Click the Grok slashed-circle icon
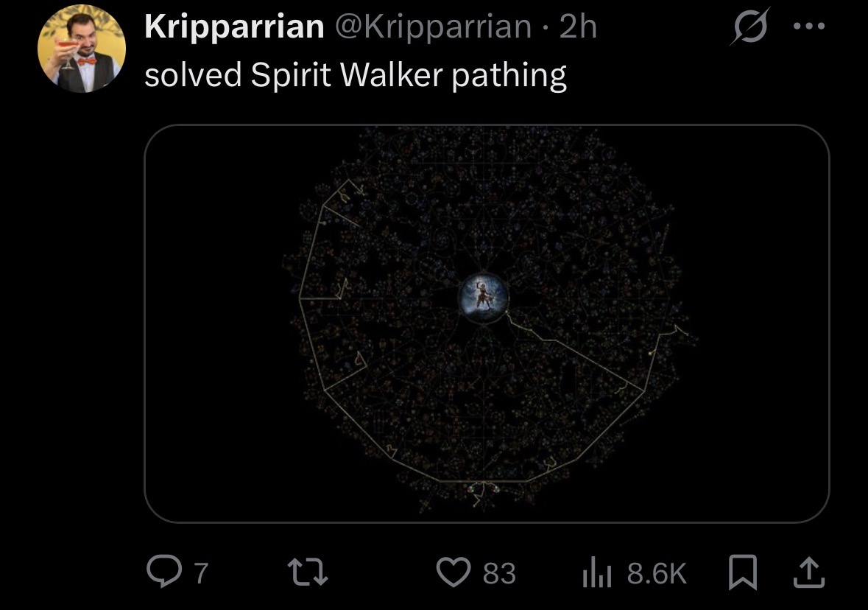The height and width of the screenshot is (610, 868). [x=749, y=26]
